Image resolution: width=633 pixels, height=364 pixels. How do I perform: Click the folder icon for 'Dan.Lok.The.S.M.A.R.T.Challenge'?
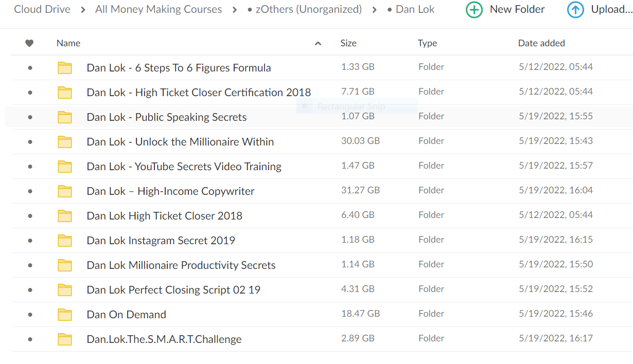(65, 338)
